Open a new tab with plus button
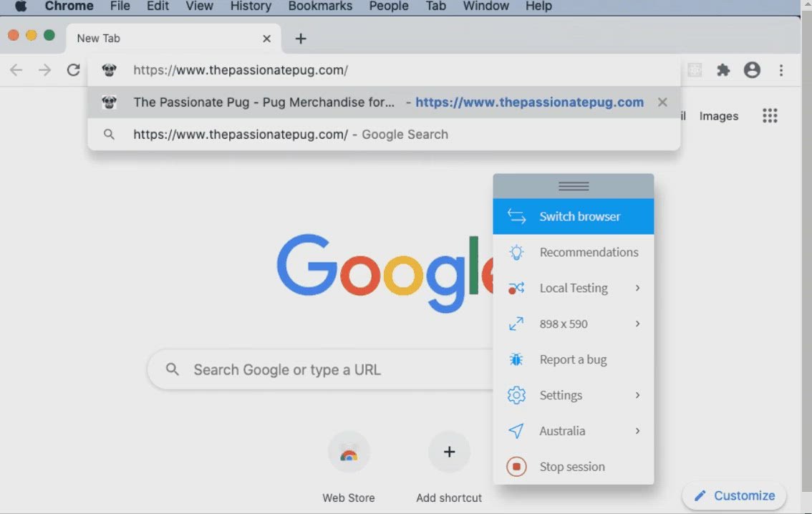This screenshot has height=514, width=812. tap(300, 39)
